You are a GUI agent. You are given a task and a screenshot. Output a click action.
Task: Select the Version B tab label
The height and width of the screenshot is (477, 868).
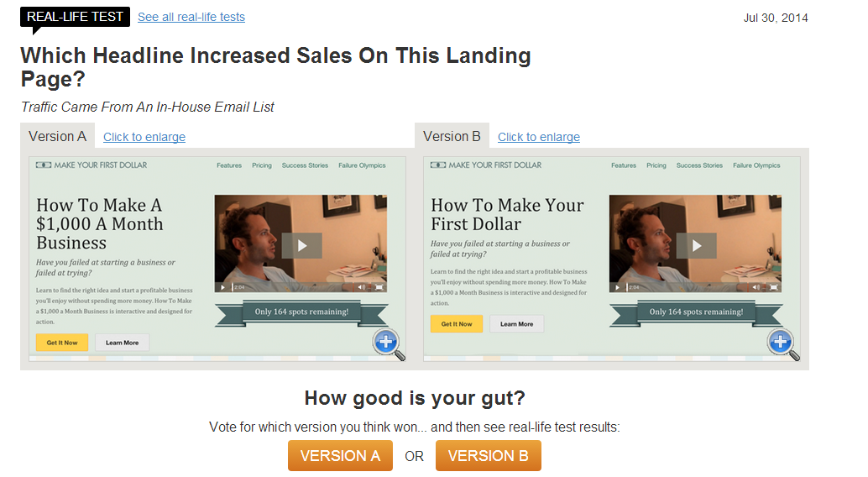click(x=452, y=136)
